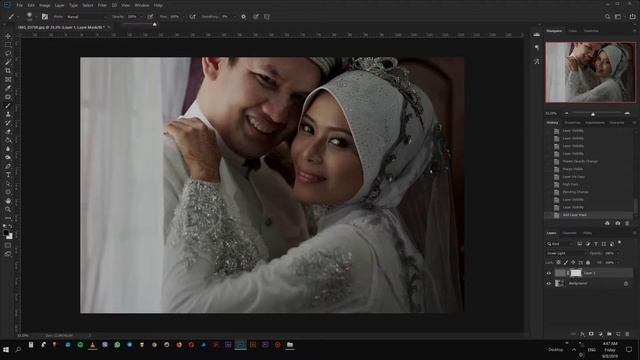Screen dimensions: 640x360
Task: Select the Layer 1 mask thumbnail
Action: point(576,273)
